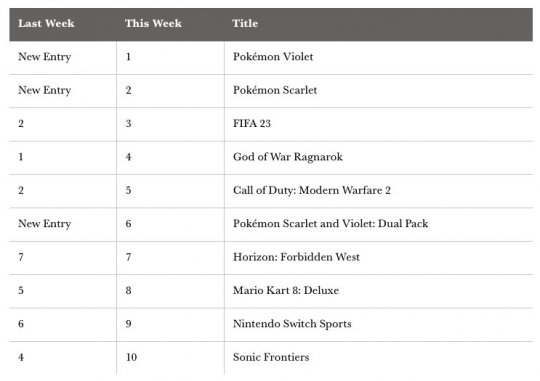Click the Title column header
Screen dimensions: 540x381
click(x=245, y=23)
